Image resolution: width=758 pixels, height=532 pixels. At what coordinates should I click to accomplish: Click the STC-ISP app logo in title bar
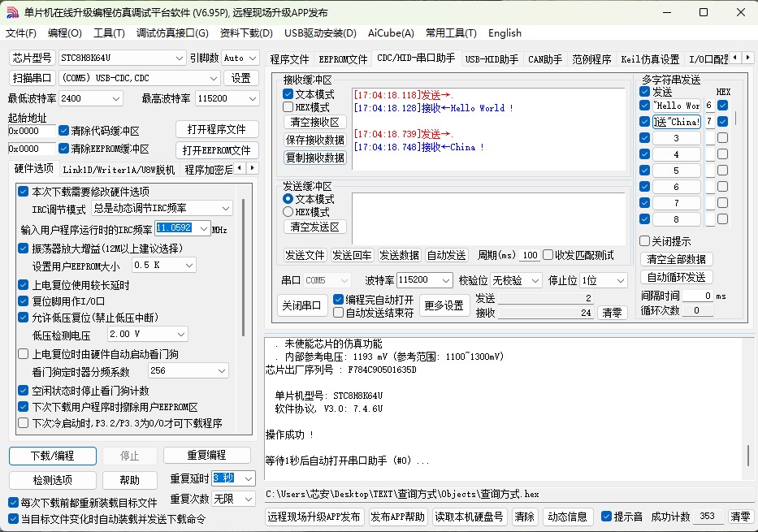[x=11, y=12]
